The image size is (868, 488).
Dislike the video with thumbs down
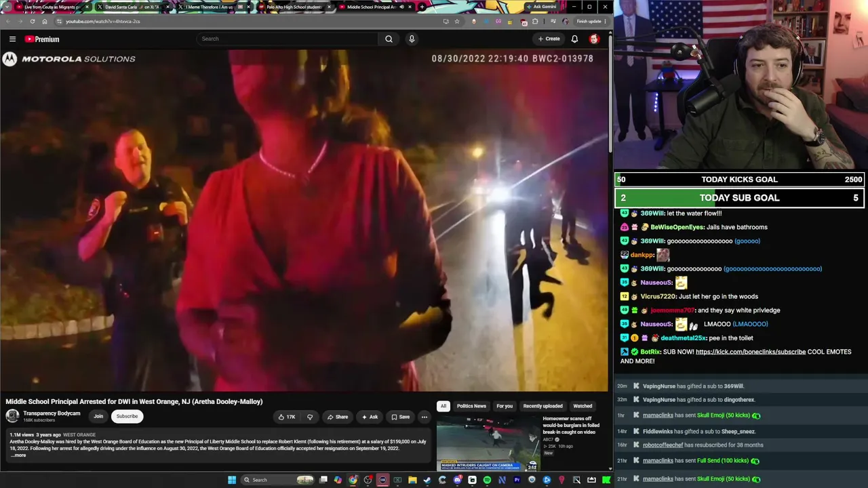point(310,417)
